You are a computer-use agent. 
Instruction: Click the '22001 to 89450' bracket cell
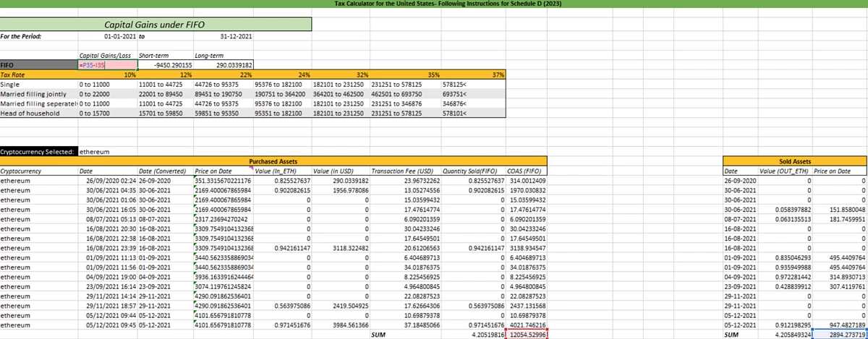pyautogui.click(x=164, y=94)
